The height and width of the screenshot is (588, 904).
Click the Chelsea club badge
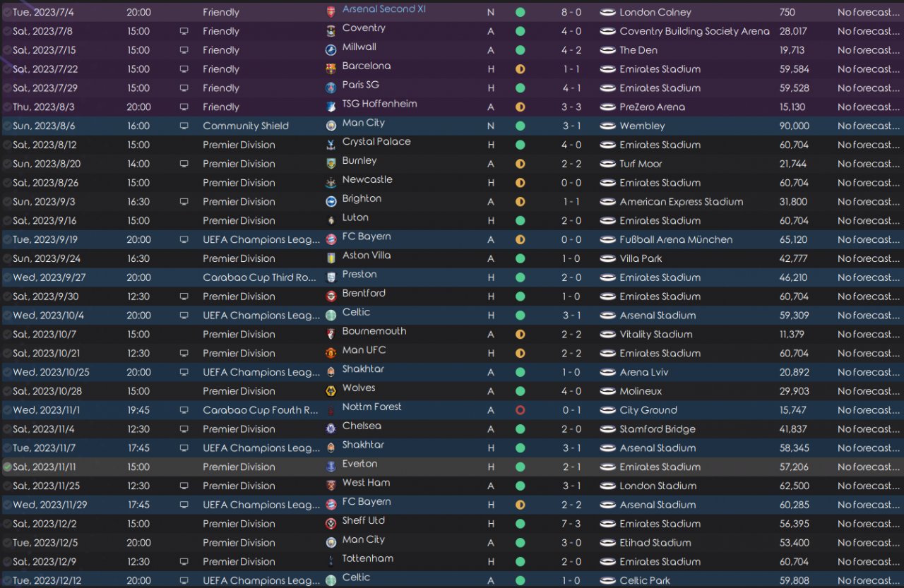tap(331, 429)
